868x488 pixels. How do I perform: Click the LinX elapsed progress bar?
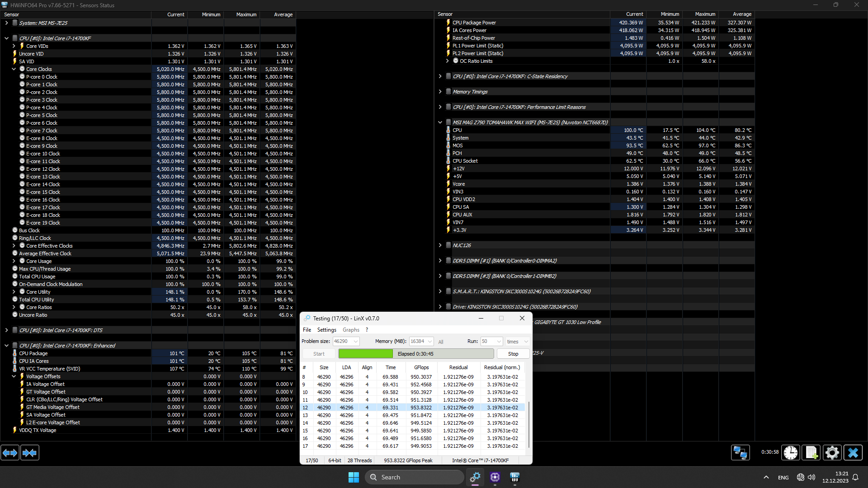coord(415,354)
